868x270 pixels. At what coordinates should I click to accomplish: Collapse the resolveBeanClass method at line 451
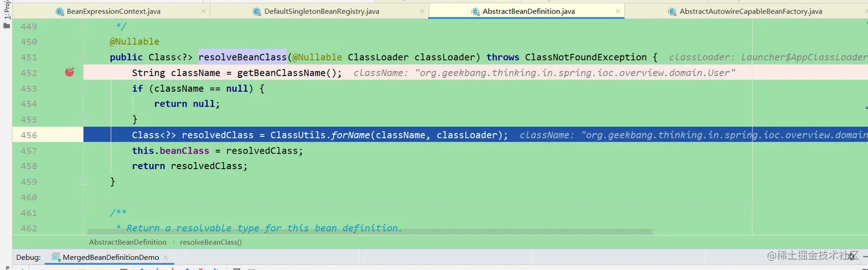point(83,57)
